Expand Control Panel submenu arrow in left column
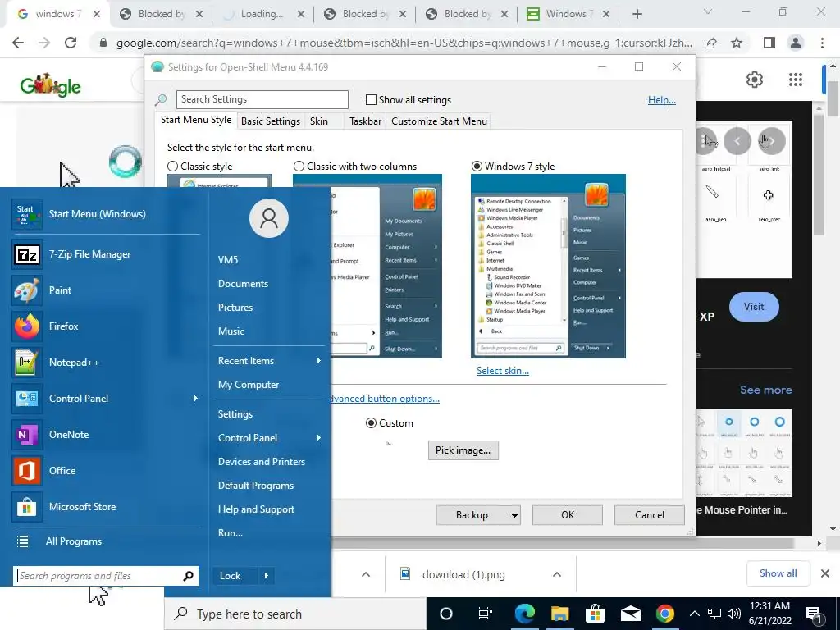This screenshot has width=840, height=630. point(195,399)
